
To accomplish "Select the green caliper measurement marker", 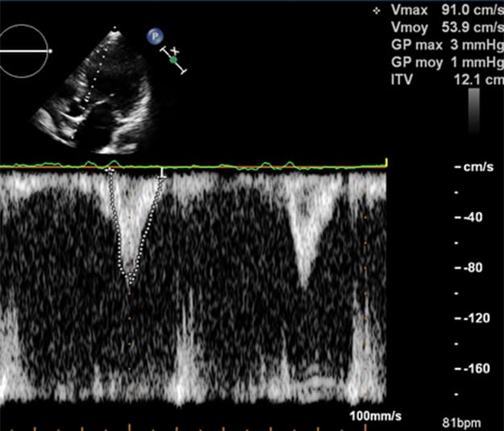I will coord(173,60).
